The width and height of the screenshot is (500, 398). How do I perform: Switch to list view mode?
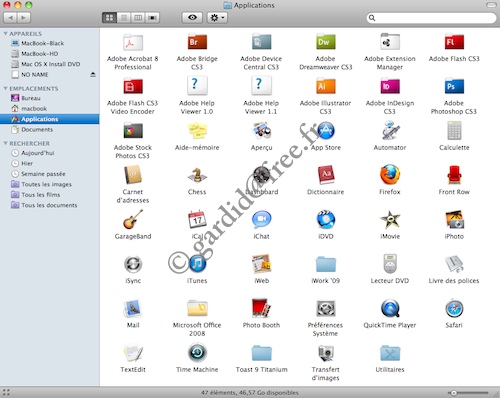124,18
